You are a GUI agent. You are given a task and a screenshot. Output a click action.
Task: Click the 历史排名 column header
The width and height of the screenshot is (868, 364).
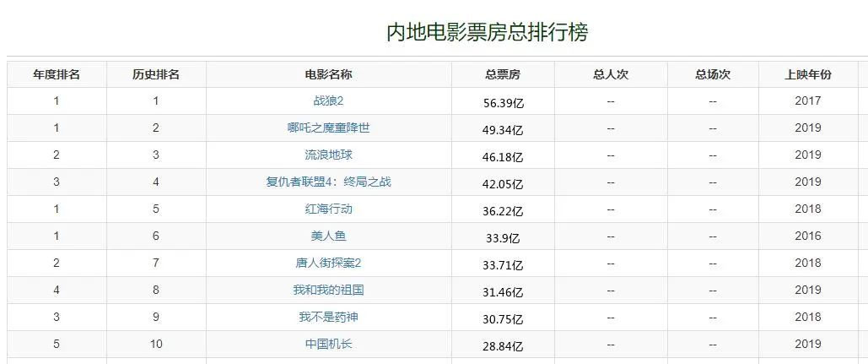click(x=155, y=75)
